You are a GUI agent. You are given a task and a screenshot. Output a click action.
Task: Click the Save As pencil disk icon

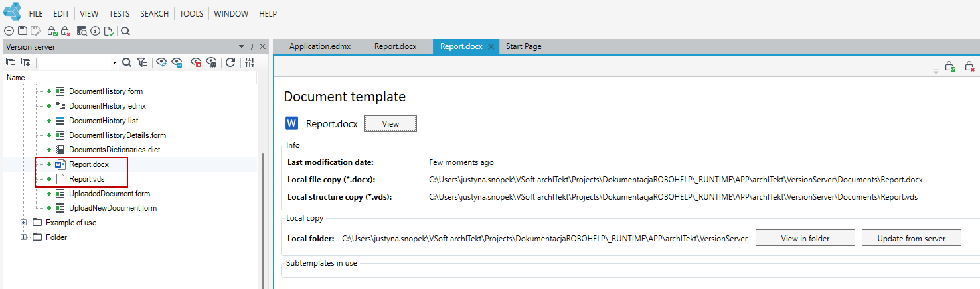pyautogui.click(x=35, y=30)
